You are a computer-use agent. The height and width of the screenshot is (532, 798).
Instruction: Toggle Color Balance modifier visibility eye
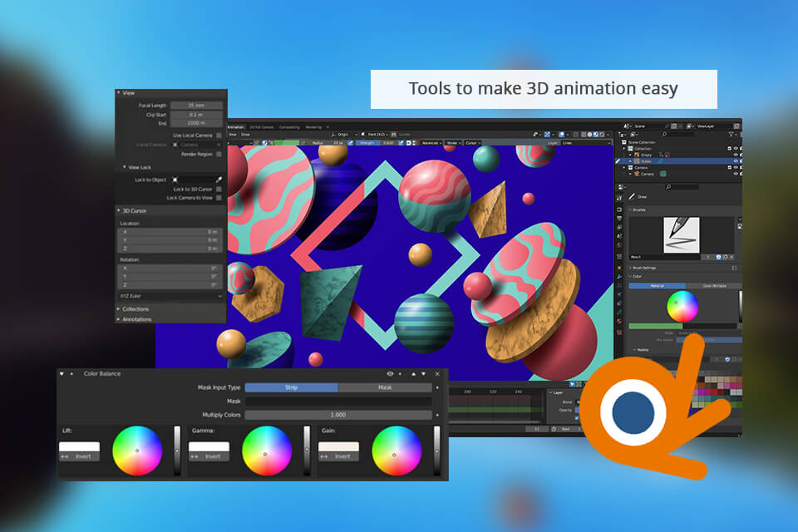(390, 374)
